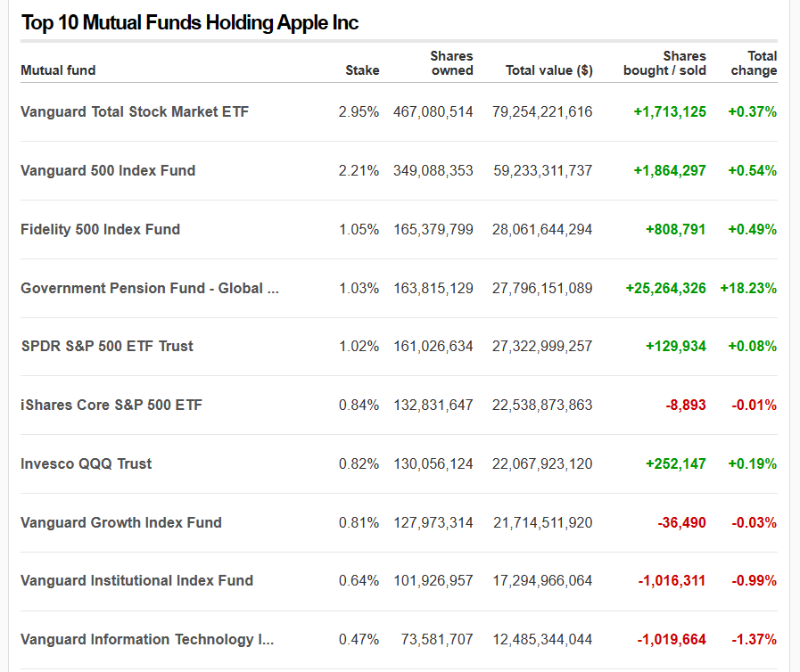Click the Shares owned column header
800x672 pixels.
[x=451, y=63]
